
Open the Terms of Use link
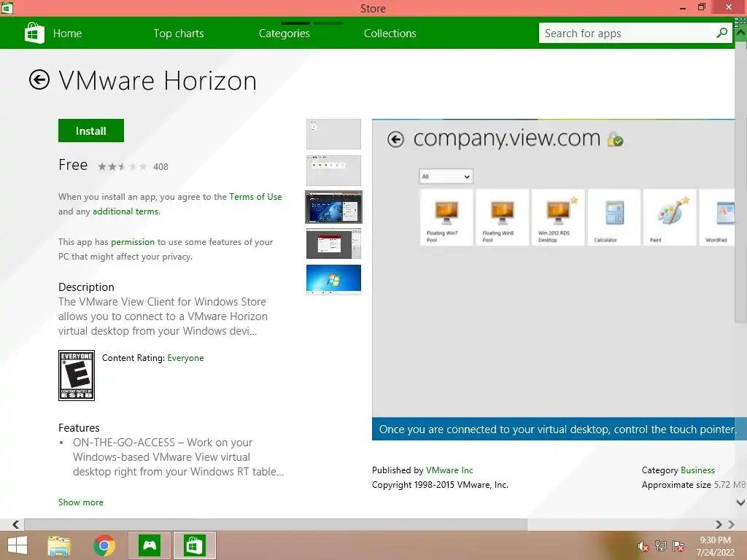click(x=255, y=197)
